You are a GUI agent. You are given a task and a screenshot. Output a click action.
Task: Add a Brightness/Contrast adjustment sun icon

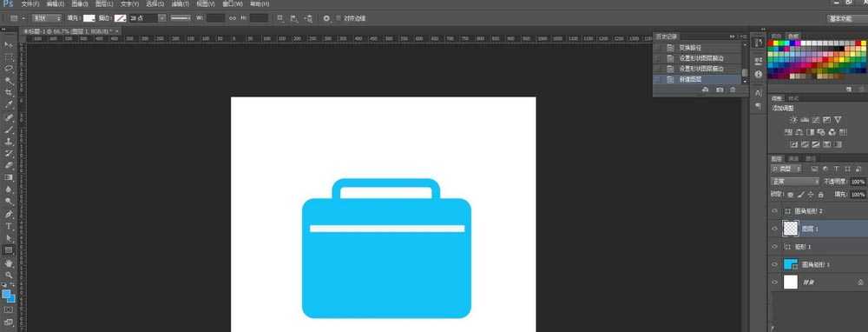794,120
